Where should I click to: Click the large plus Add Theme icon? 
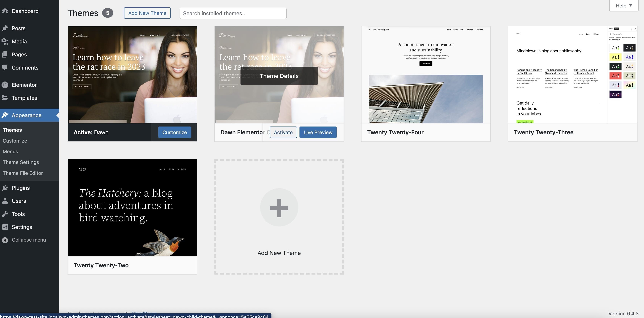click(279, 208)
